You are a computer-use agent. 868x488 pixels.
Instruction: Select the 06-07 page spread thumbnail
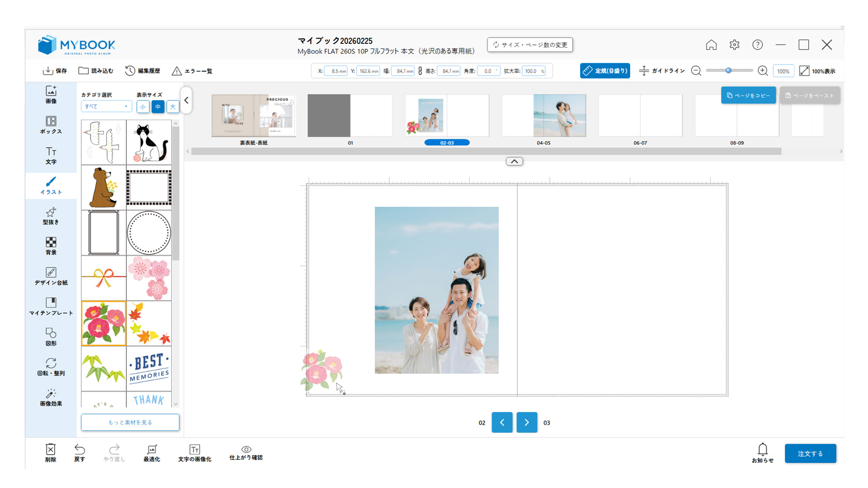(640, 116)
